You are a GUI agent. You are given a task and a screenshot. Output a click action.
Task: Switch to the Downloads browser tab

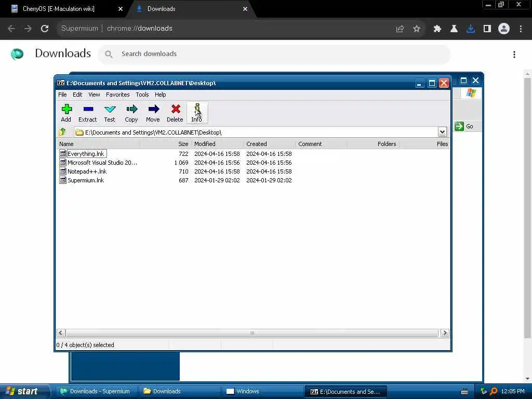pyautogui.click(x=161, y=9)
